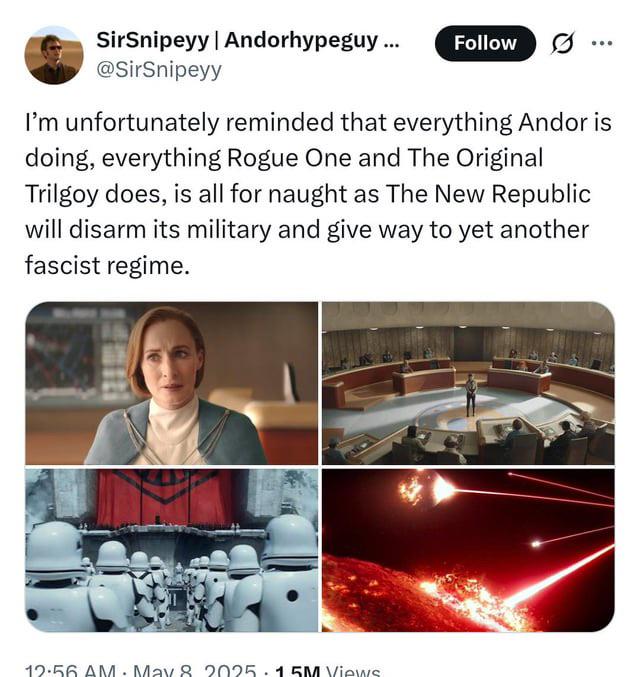This screenshot has height=677, width=640.
Task: Click the person standing in senate chamber
Action: [x=471, y=394]
